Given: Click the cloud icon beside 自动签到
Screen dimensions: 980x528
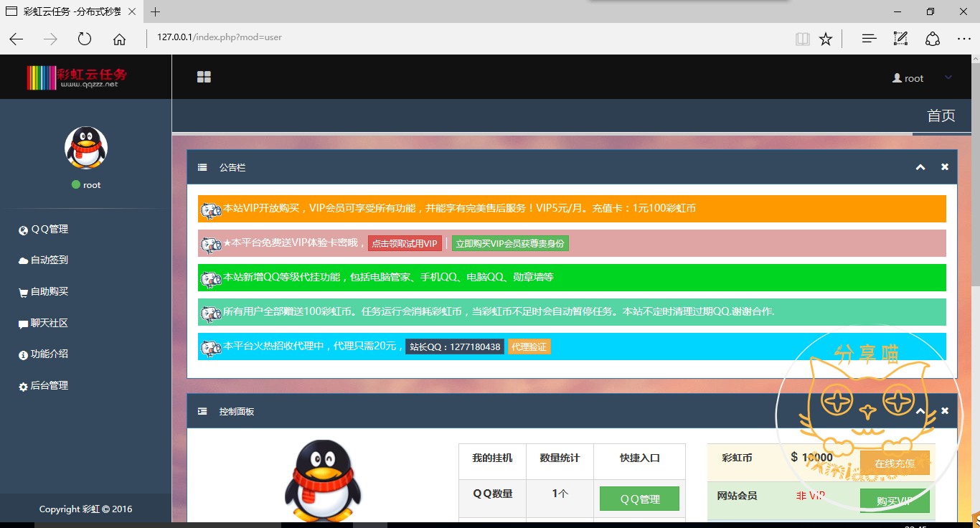Looking at the screenshot, I should point(24,261).
